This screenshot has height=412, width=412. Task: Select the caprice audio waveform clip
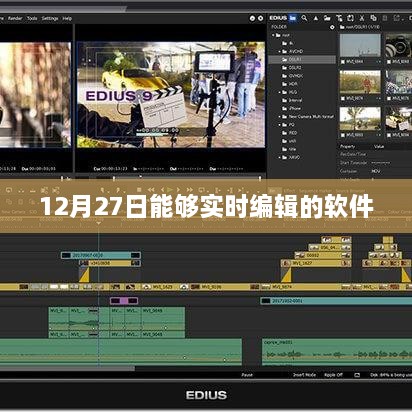(337, 352)
